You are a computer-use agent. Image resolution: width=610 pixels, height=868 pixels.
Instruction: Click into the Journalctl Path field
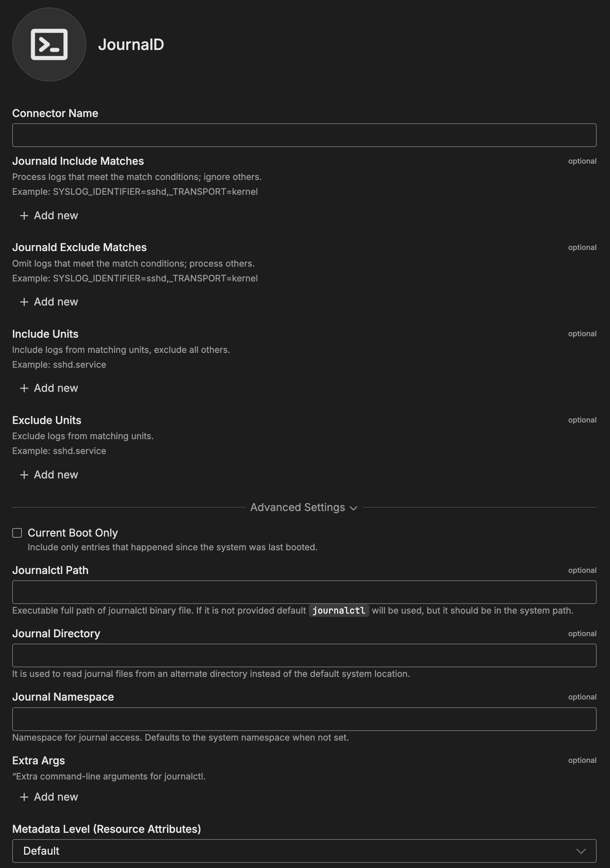[x=304, y=592]
